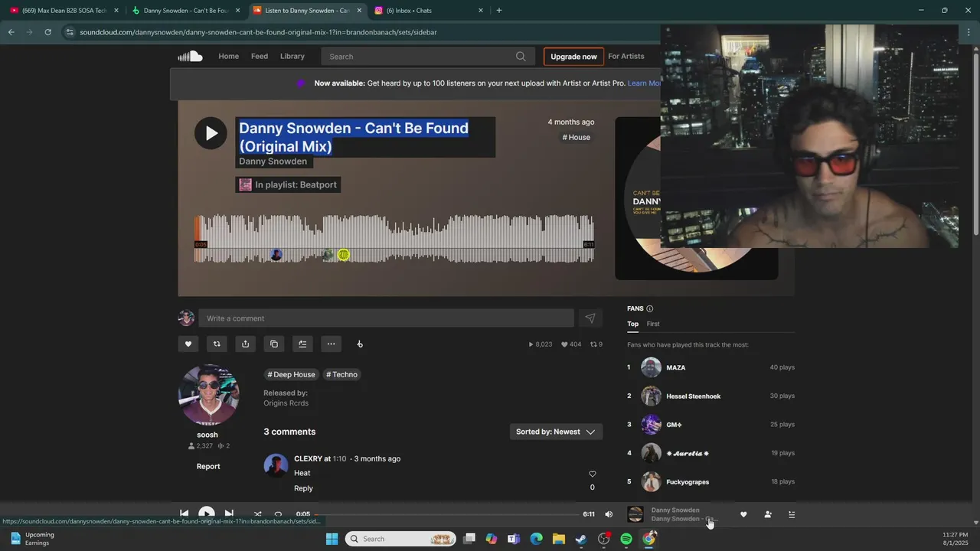
Task: Open the #Techno tag
Action: (341, 374)
